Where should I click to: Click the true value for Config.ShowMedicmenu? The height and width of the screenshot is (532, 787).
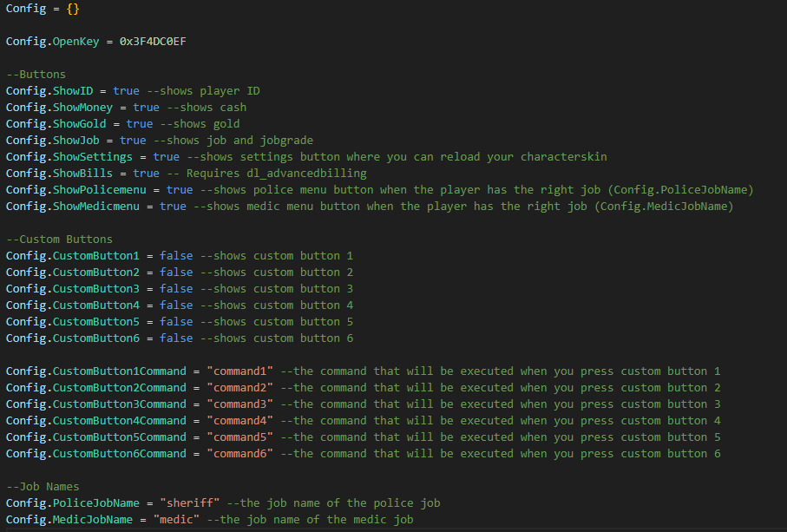[x=173, y=206]
